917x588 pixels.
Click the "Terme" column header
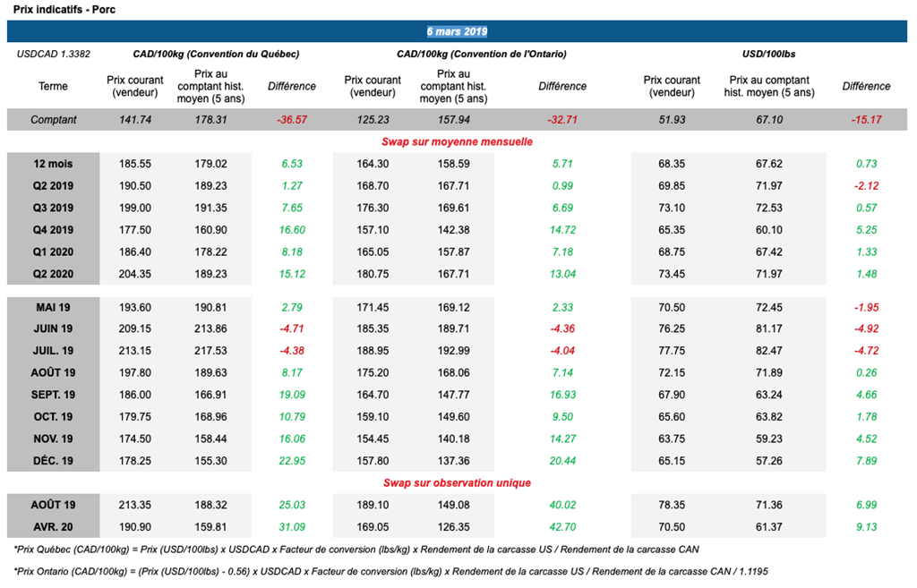coord(53,87)
